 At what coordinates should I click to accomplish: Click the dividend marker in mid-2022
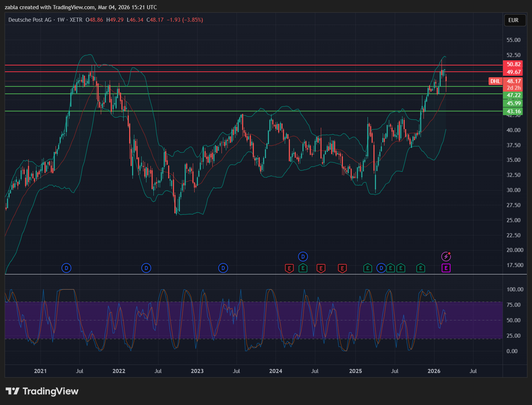[x=146, y=268]
